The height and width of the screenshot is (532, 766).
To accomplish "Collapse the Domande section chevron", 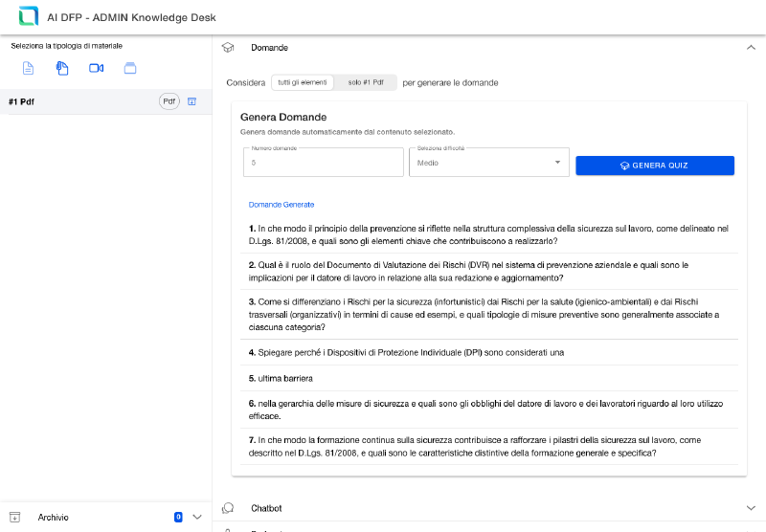I will pyautogui.click(x=751, y=47).
